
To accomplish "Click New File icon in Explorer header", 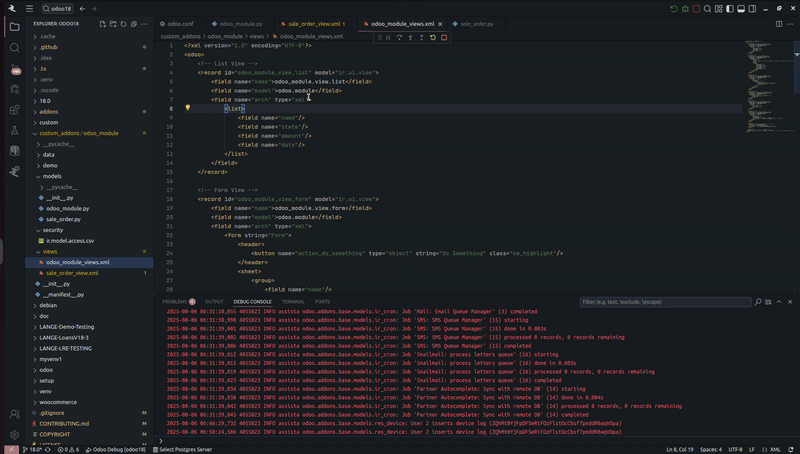I will click(x=103, y=24).
